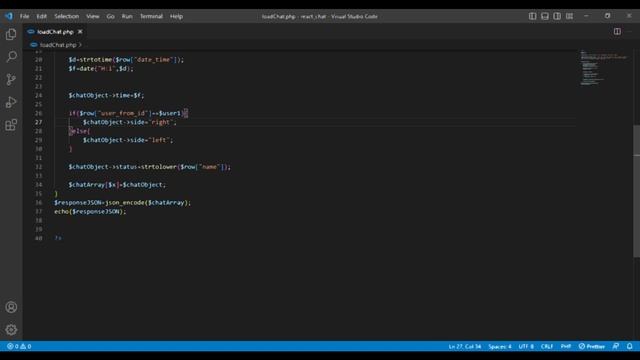640x360 pixels.
Task: Open the Explorer view in activity bar
Action: point(11,34)
